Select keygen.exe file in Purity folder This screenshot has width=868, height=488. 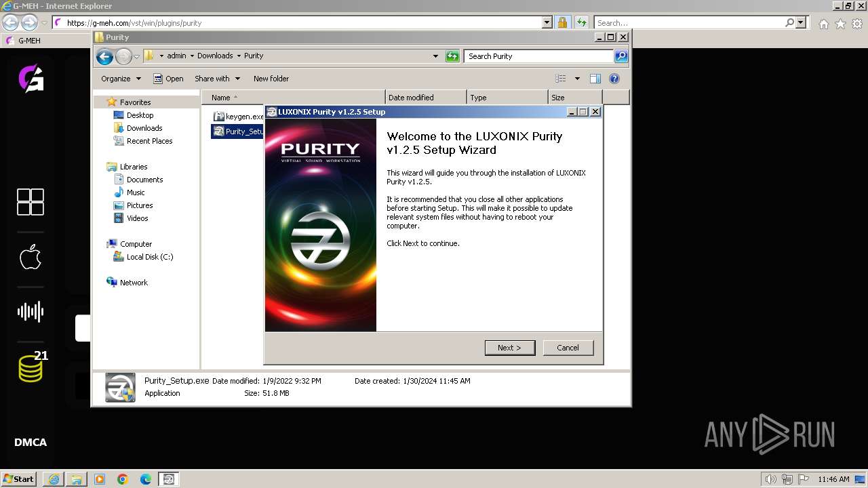[x=238, y=117]
